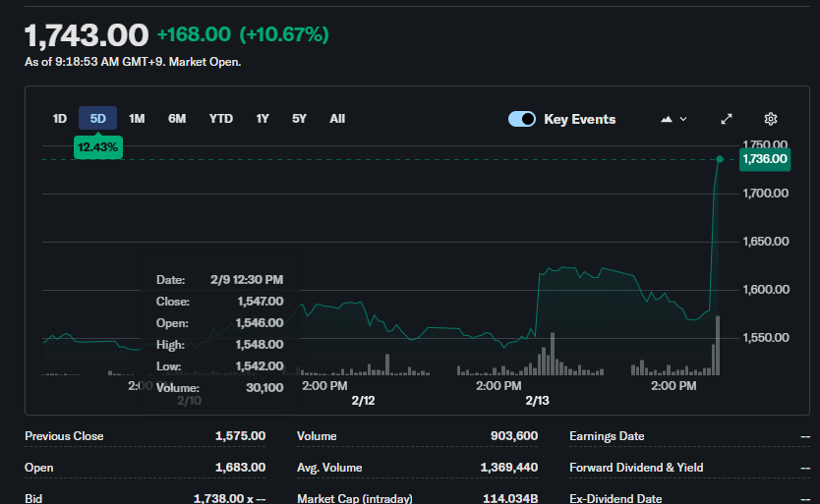Image resolution: width=820 pixels, height=504 pixels.
Task: Select the 1Y range tab
Action: point(262,119)
